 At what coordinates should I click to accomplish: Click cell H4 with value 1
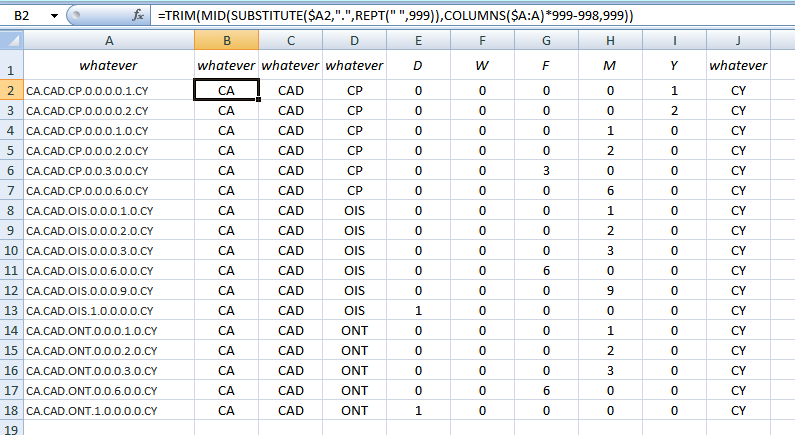point(610,131)
